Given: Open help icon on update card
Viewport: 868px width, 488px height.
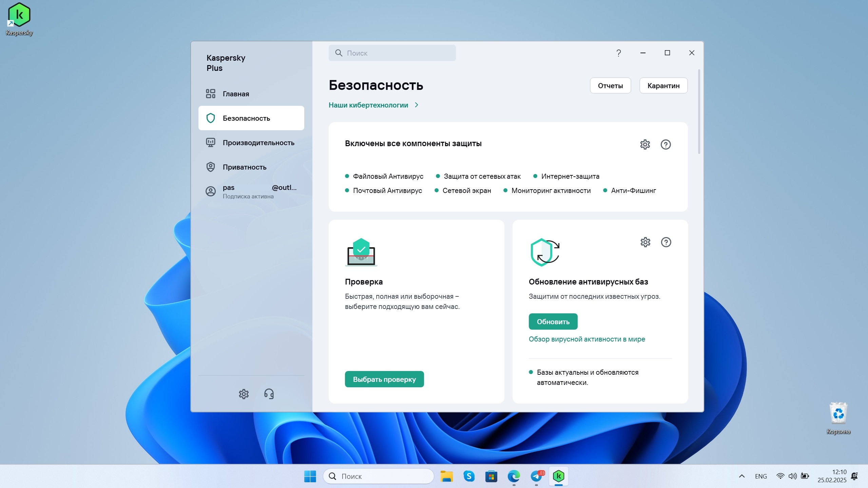Looking at the screenshot, I should [x=666, y=242].
